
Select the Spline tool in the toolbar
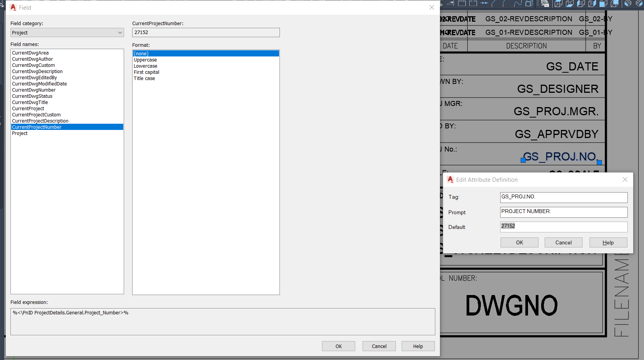click(518, 3)
